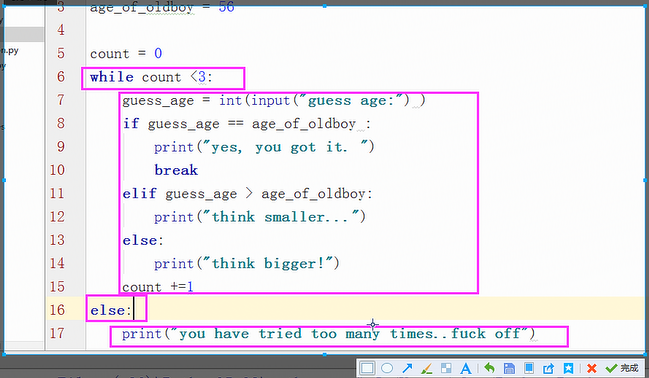Select the mosaic blur tool

coord(446,368)
